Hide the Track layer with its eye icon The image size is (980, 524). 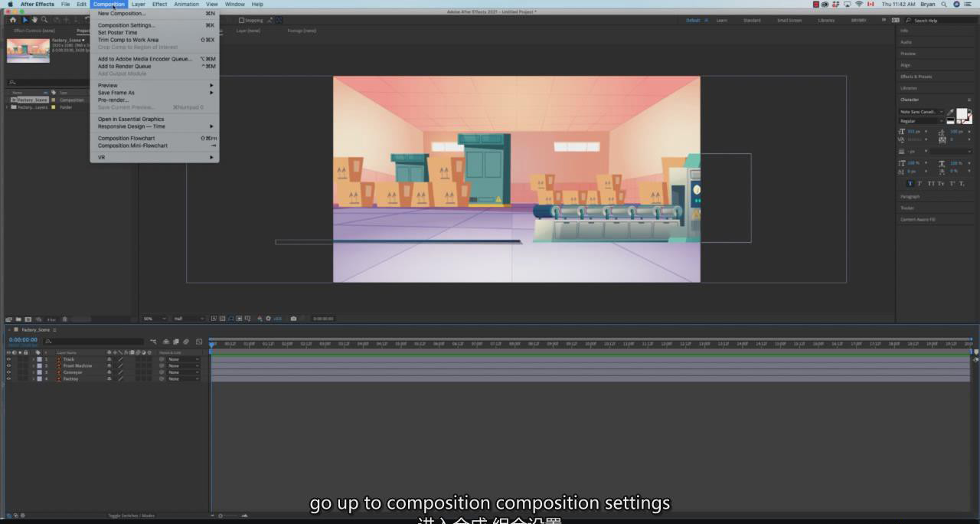tap(9, 359)
